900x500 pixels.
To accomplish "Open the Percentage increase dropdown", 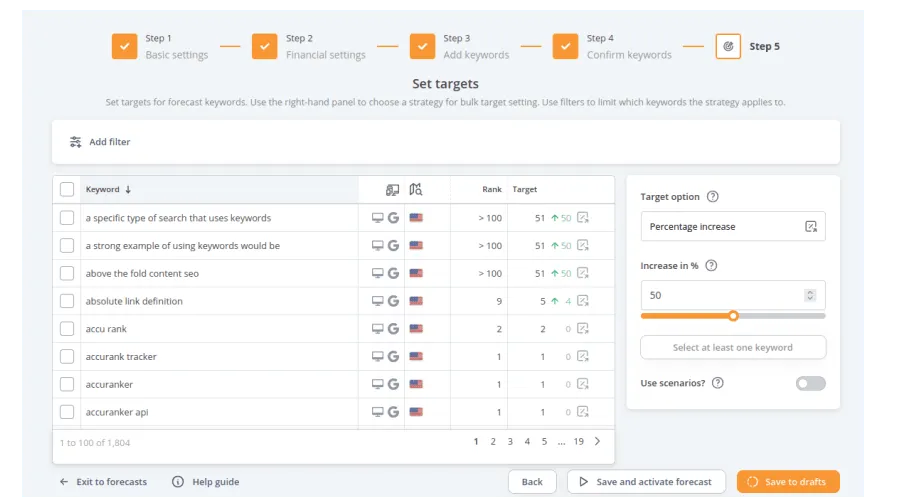I will coord(733,227).
